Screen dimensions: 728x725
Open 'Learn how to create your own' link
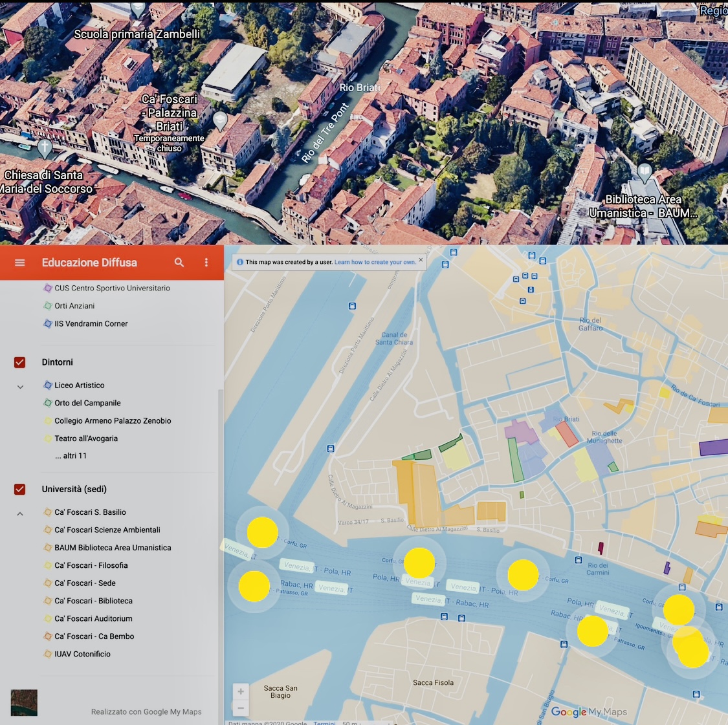click(375, 263)
